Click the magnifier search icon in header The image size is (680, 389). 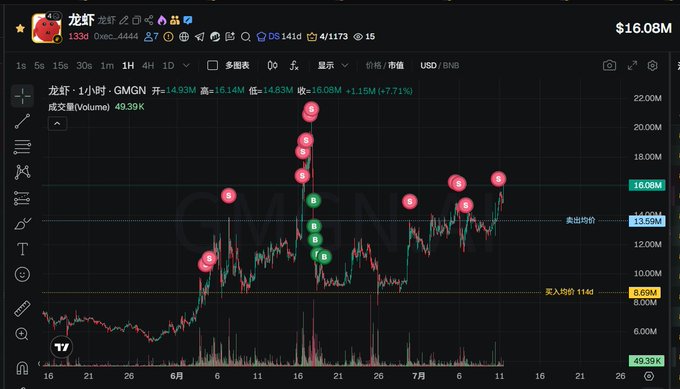pos(245,37)
